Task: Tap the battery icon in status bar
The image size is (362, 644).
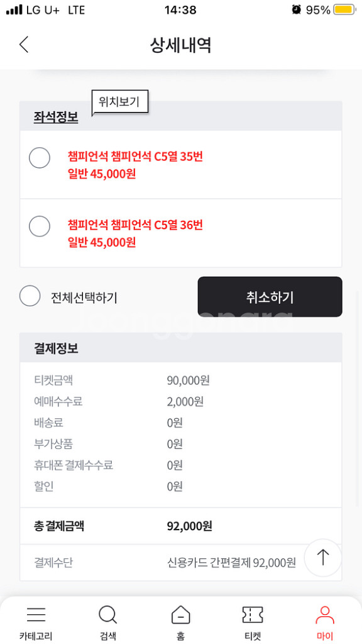Action: tap(344, 10)
